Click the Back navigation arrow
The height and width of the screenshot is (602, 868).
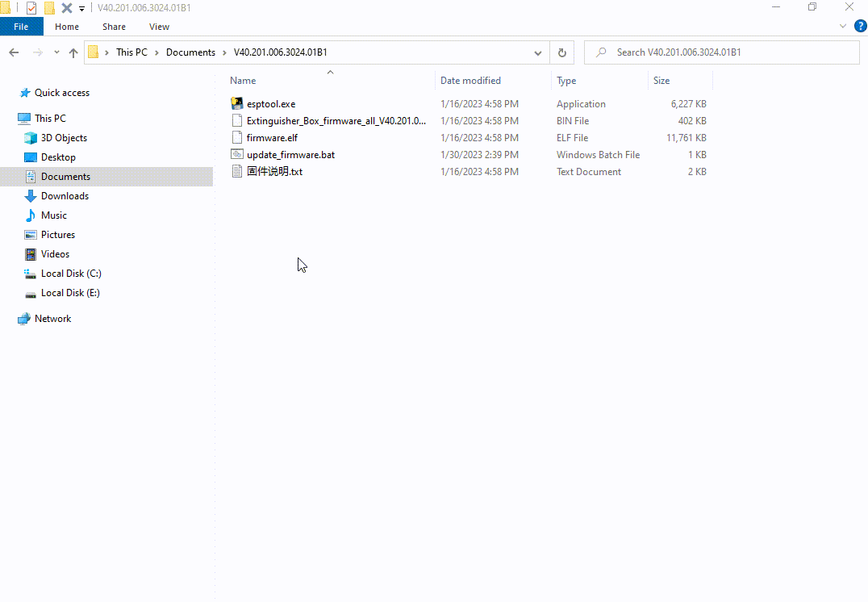click(14, 52)
